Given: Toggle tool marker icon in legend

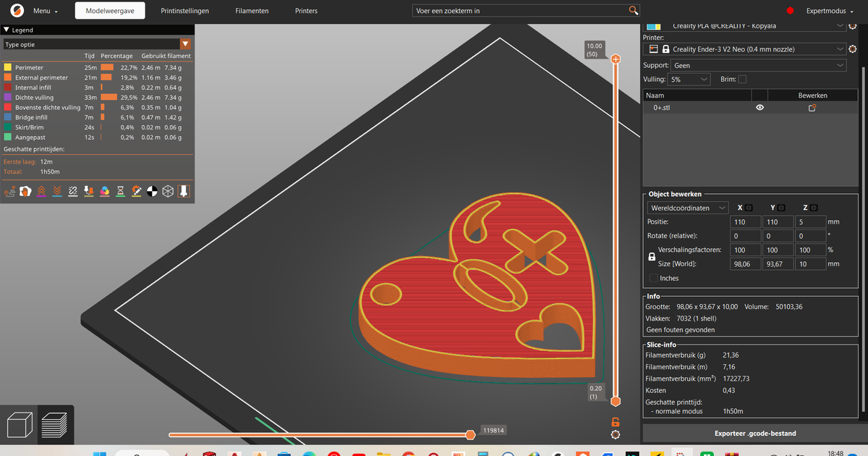Looking at the screenshot, I should tap(184, 191).
